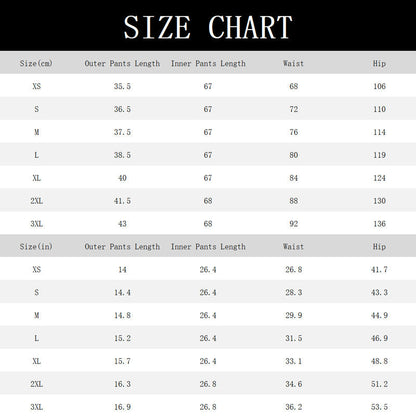Click the XS row label in the cm table

[x=37, y=86]
